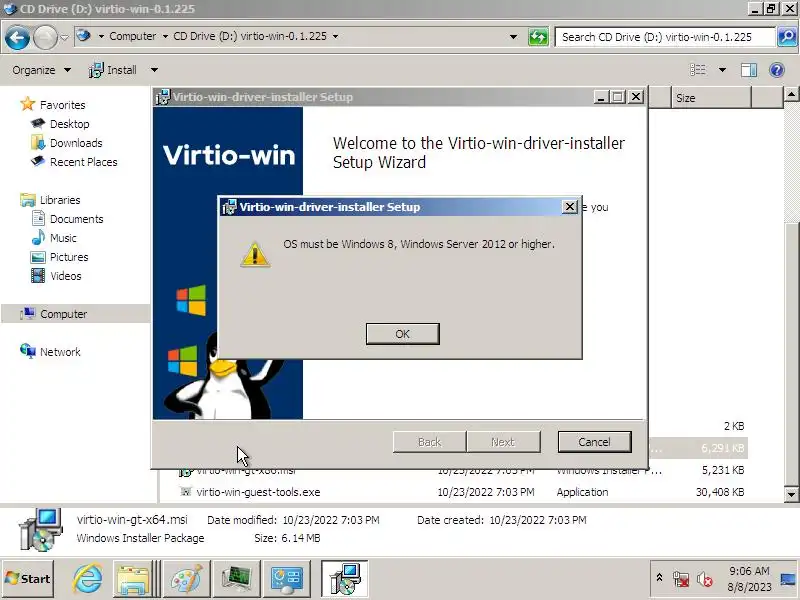Viewport: 800px width, 600px height.
Task: Minimize the Setup Wizard window
Action: pyautogui.click(x=601, y=96)
